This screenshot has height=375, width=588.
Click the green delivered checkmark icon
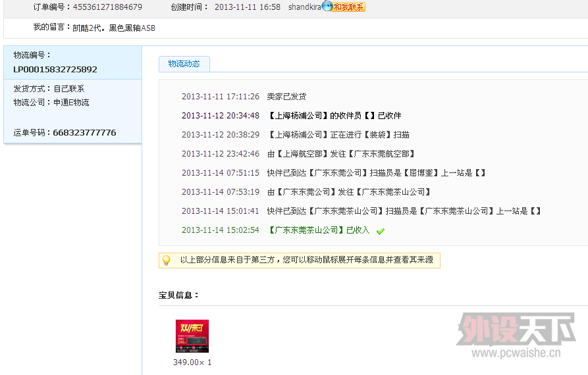(380, 231)
